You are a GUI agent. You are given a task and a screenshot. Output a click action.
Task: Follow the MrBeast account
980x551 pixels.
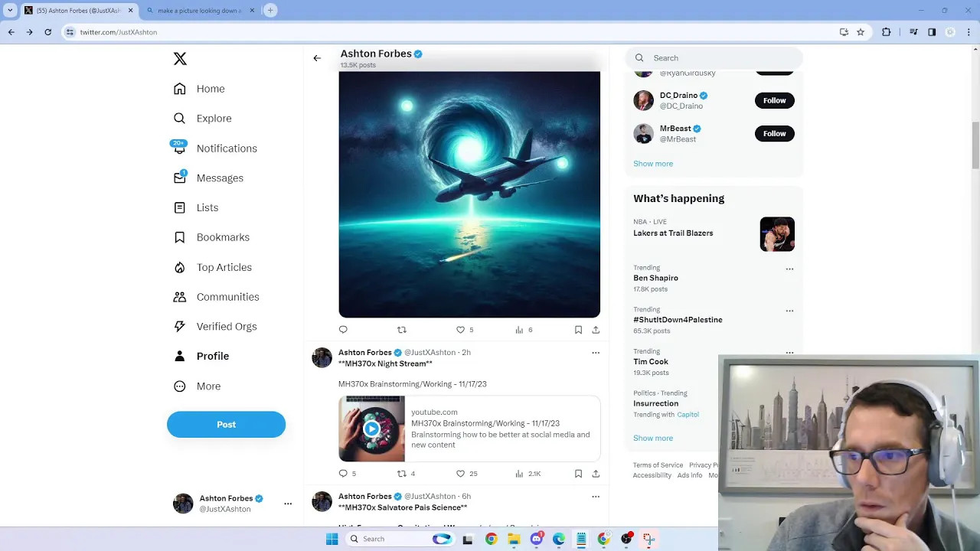pos(774,134)
